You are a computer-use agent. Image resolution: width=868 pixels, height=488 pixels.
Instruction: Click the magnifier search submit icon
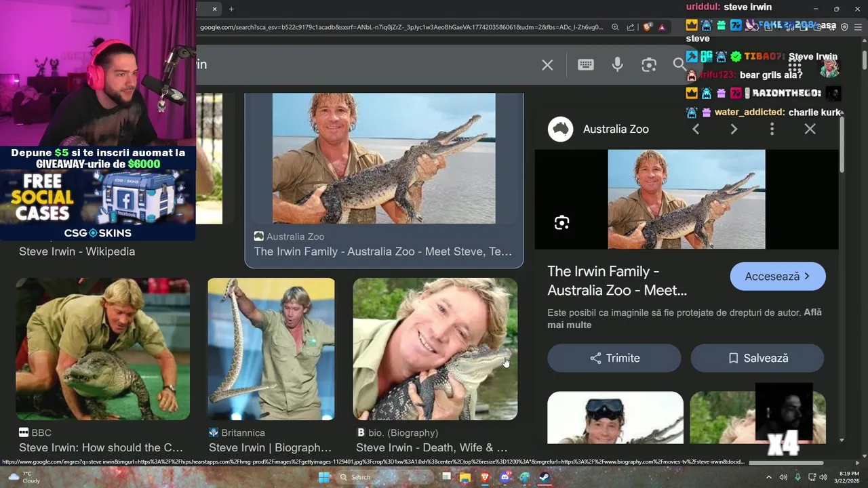(679, 64)
